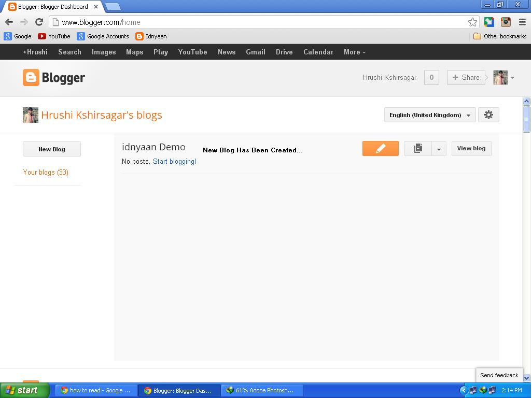Bookmark this page with the star icon
Image resolution: width=532 pixels, height=398 pixels.
click(x=472, y=22)
